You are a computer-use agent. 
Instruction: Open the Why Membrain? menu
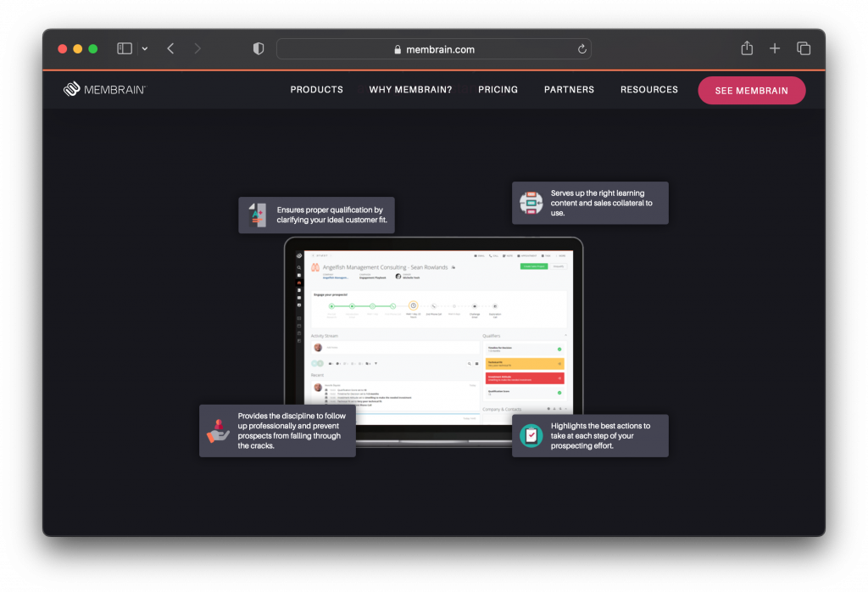click(x=410, y=90)
